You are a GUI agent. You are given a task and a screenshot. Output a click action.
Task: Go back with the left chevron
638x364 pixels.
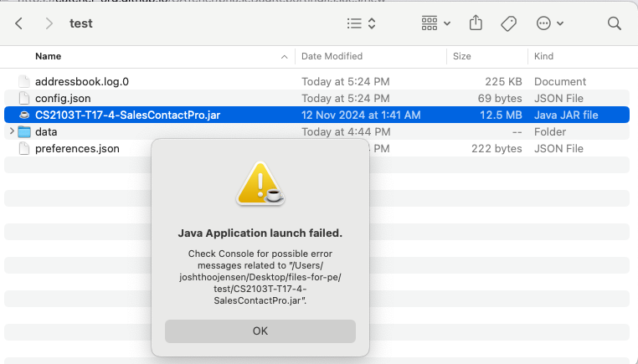point(18,23)
